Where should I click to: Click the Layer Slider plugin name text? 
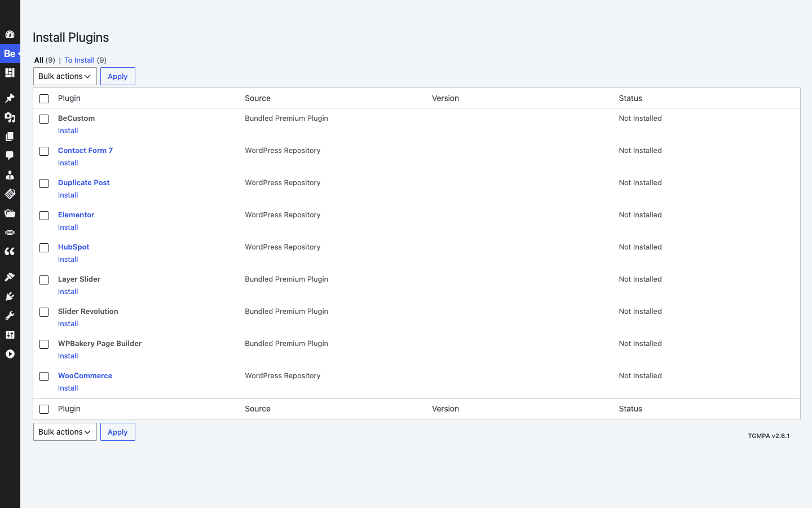pos(79,279)
